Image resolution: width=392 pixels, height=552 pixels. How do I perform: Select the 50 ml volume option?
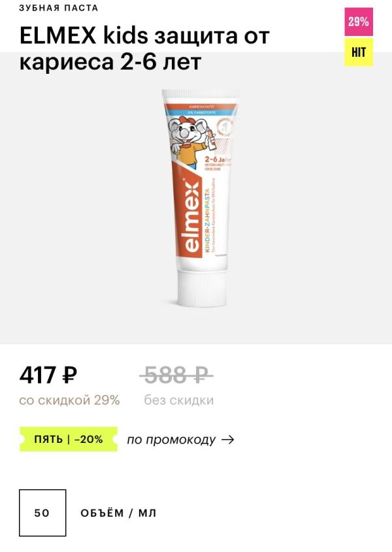click(x=42, y=513)
